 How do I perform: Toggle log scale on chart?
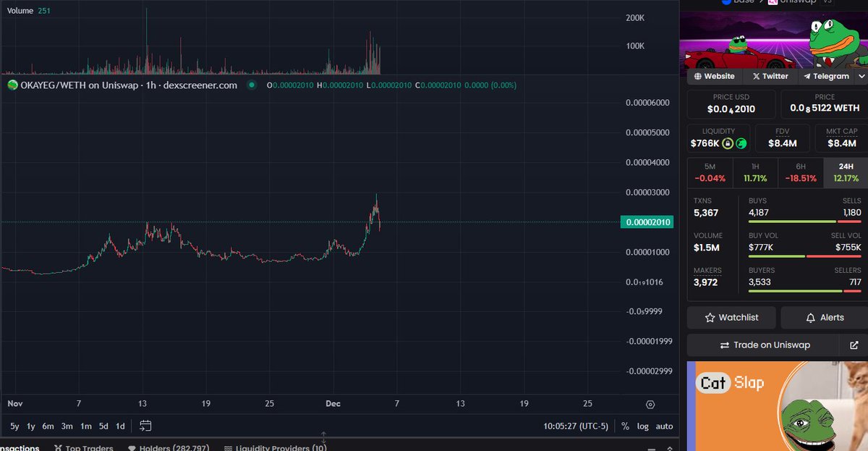642,426
